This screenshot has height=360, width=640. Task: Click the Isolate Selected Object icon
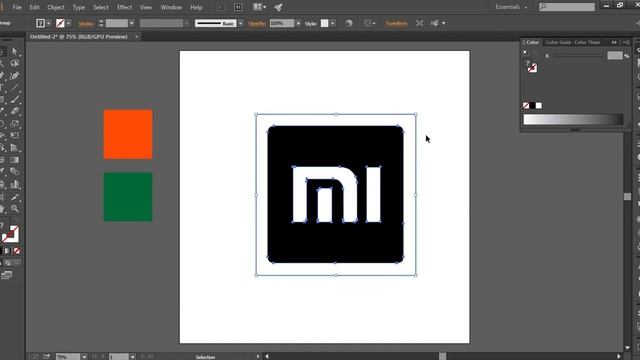coord(419,23)
